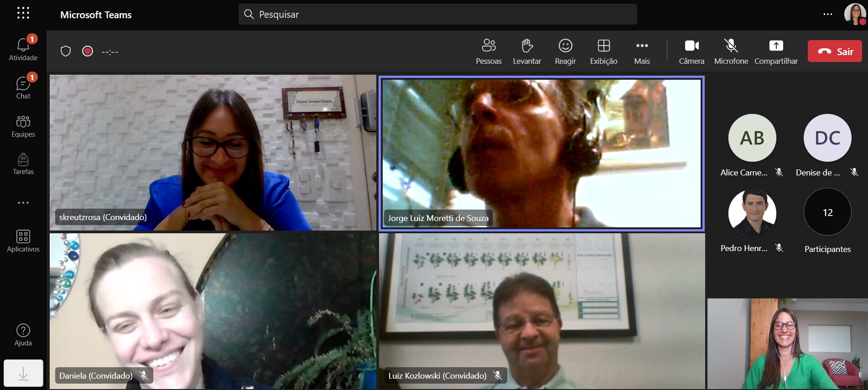Viewport: 868px width, 390px height.
Task: Open Atividade notifications in the sidebar
Action: pyautogui.click(x=23, y=49)
